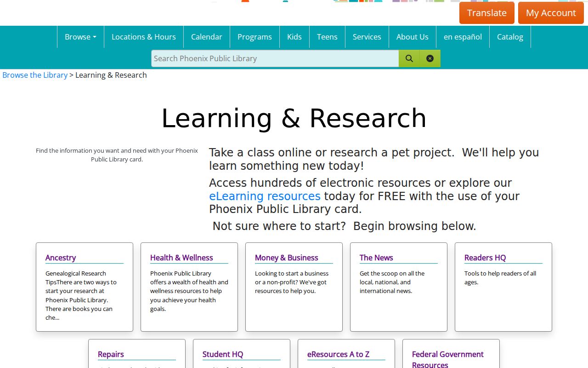The image size is (588, 368).
Task: Open the Repairs card link
Action: coord(111,354)
